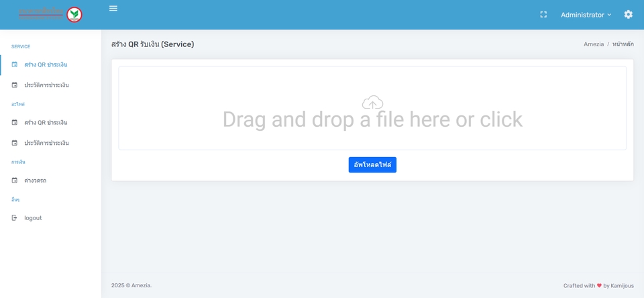Click the หน้าหลัก breadcrumb item

[x=623, y=44]
